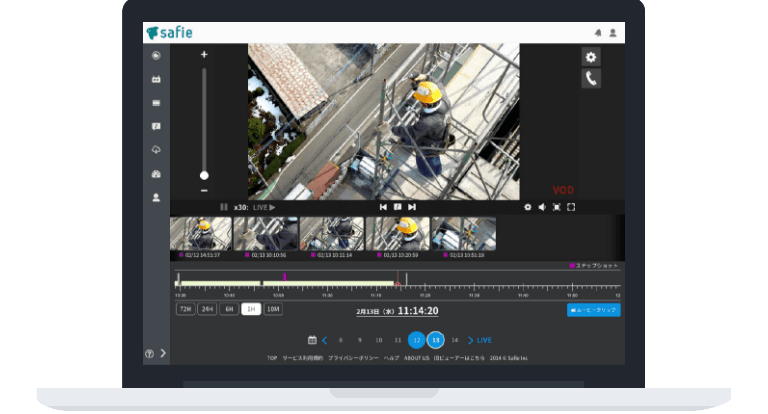Open the third sidebar card icon
This screenshot has height=414, width=768.
coord(156,103)
